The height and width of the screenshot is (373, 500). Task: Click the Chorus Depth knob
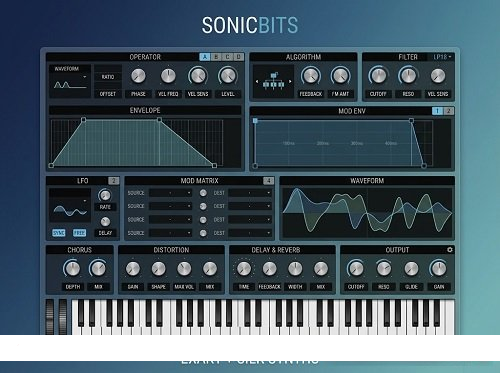73,269
